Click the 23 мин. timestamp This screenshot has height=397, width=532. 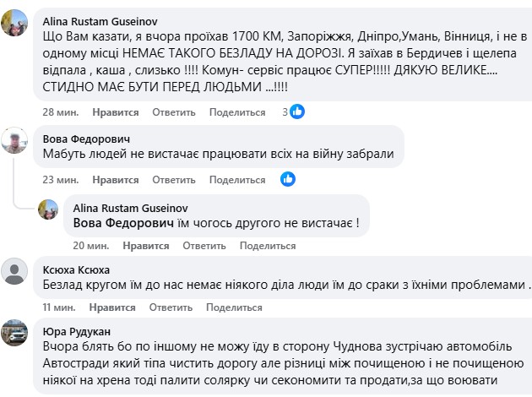point(60,180)
